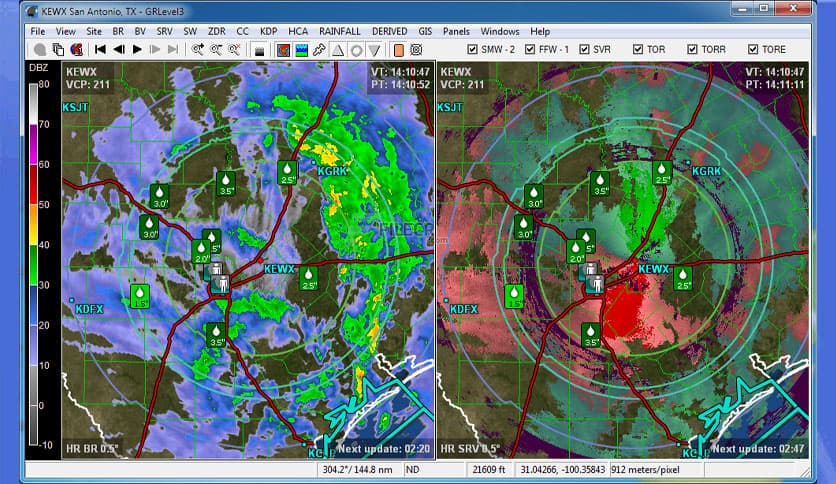Open the GIS menu
This screenshot has height=484, width=836.
(x=426, y=31)
